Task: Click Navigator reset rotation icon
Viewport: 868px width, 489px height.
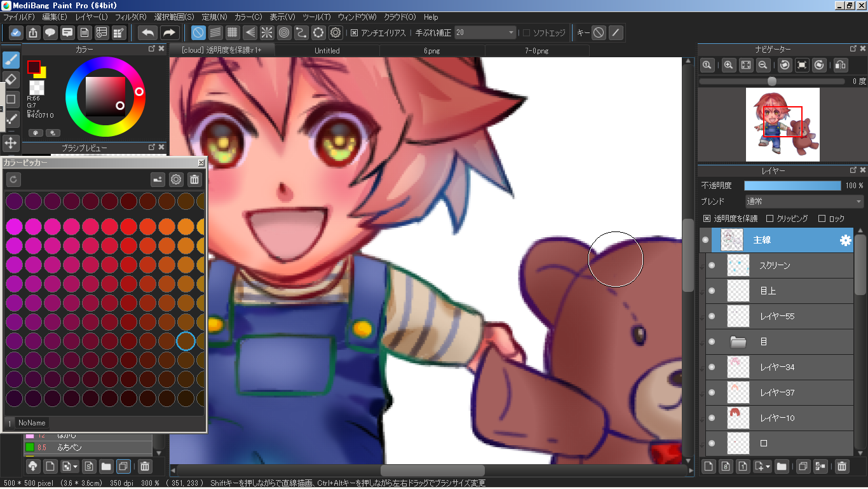Action: click(x=802, y=65)
